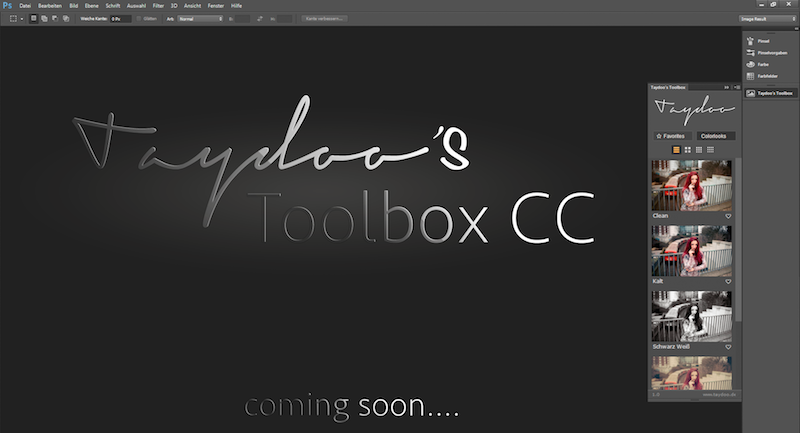Viewport: 800px width, 433px height.
Task: Click the Weiche Kante input field
Action: [120, 19]
